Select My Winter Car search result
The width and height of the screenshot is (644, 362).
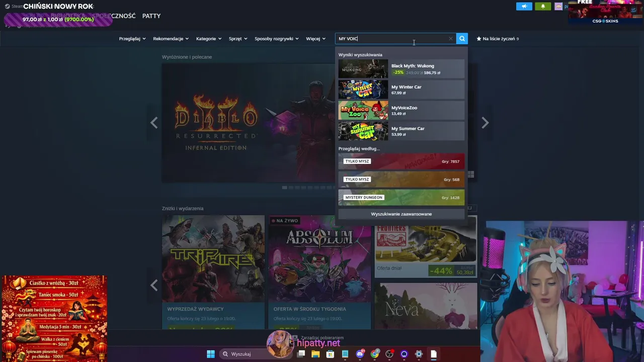[401, 89]
